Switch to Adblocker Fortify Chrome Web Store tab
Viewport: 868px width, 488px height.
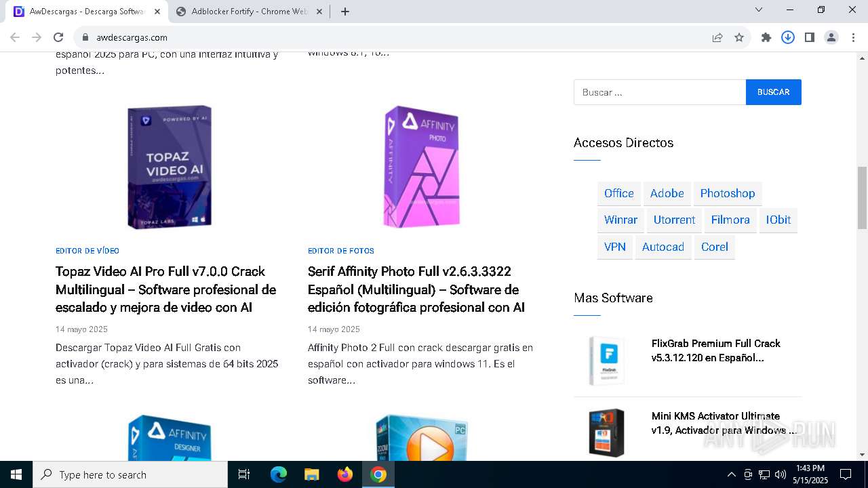[250, 11]
